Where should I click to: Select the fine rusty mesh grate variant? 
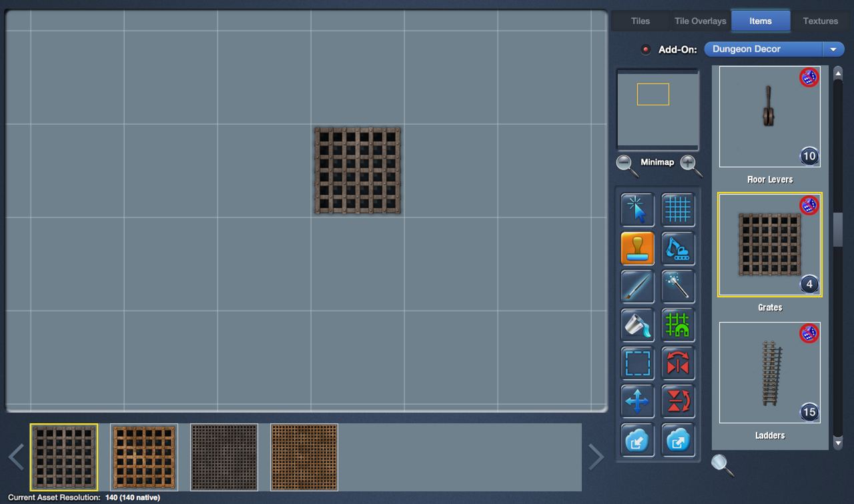pos(304,457)
